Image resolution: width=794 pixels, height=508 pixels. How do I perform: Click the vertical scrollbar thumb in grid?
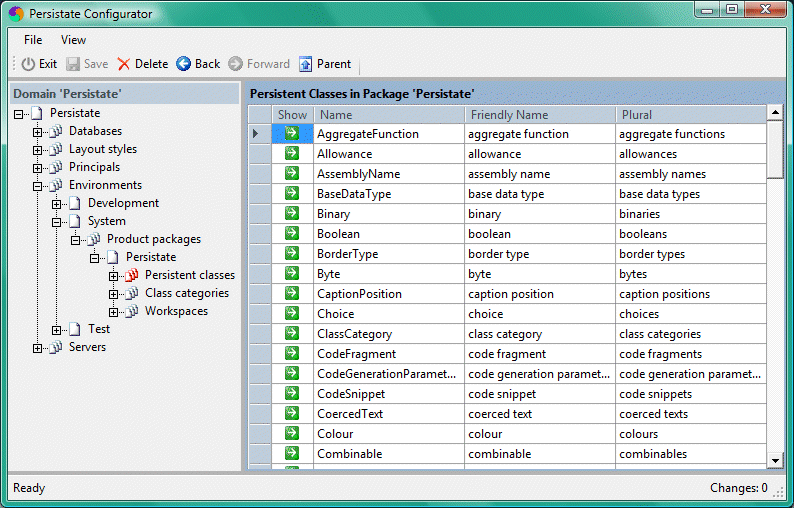click(x=775, y=149)
